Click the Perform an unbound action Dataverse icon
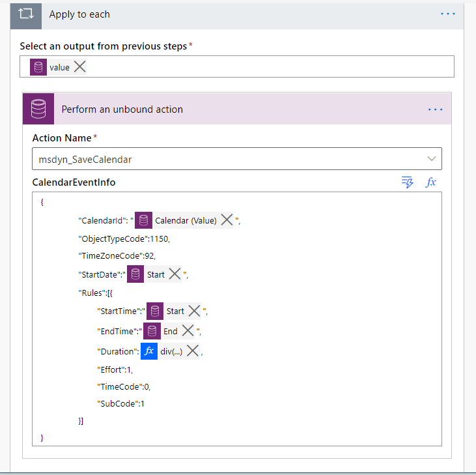Viewport: 476px width, 475px height. pyautogui.click(x=38, y=109)
